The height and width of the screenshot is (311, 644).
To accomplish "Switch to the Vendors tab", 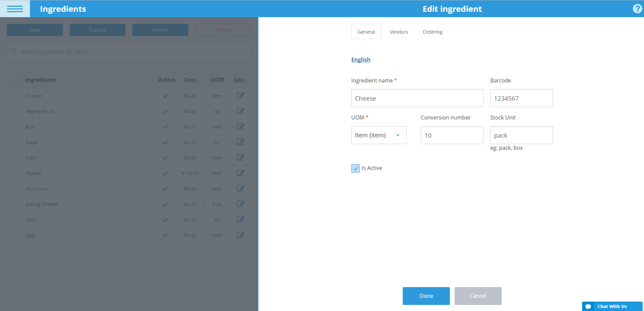I will coord(399,32).
